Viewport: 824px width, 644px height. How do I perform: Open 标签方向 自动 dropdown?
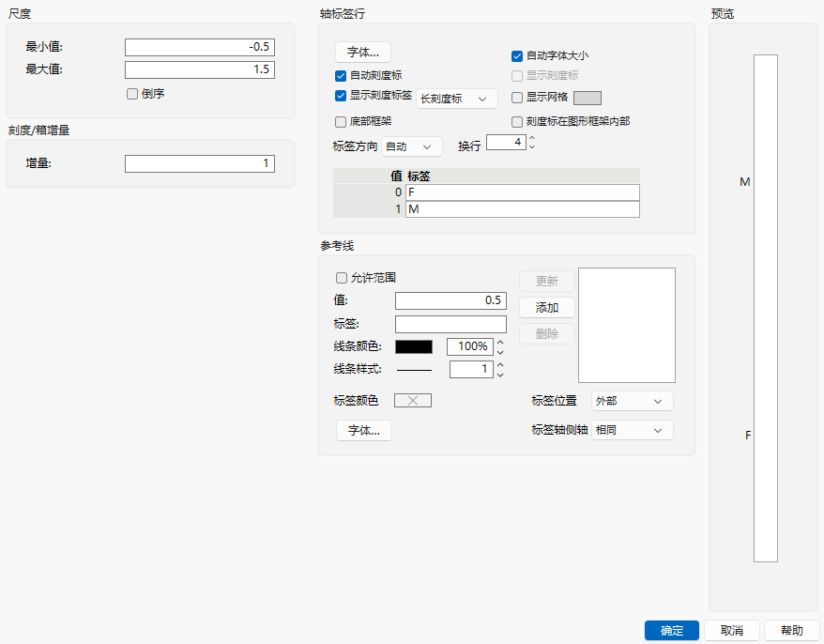pyautogui.click(x=411, y=146)
